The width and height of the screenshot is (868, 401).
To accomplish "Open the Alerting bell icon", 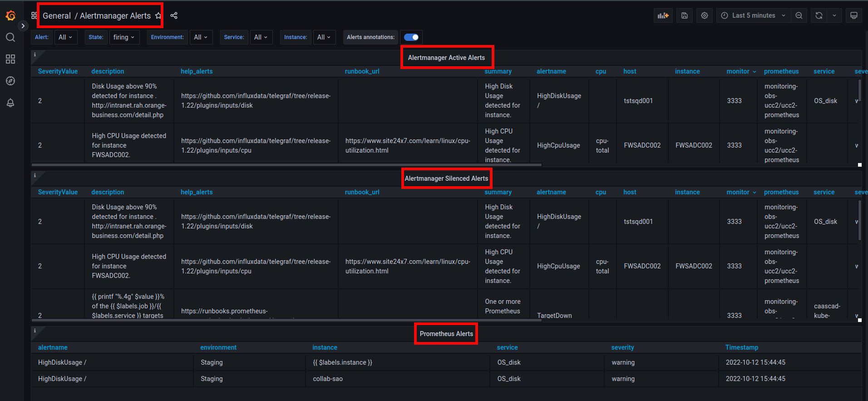I will point(10,103).
